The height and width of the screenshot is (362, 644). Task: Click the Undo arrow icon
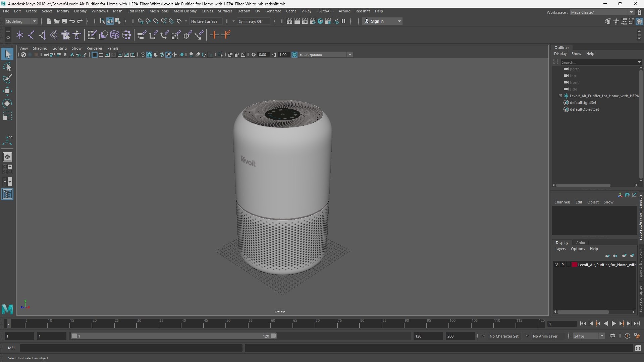[x=72, y=21]
